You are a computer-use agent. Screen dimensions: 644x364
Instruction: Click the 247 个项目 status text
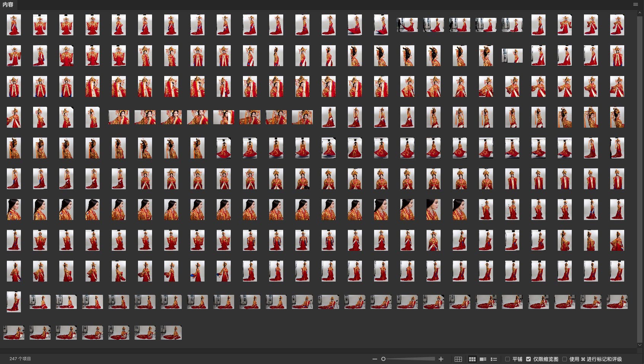[x=20, y=359]
